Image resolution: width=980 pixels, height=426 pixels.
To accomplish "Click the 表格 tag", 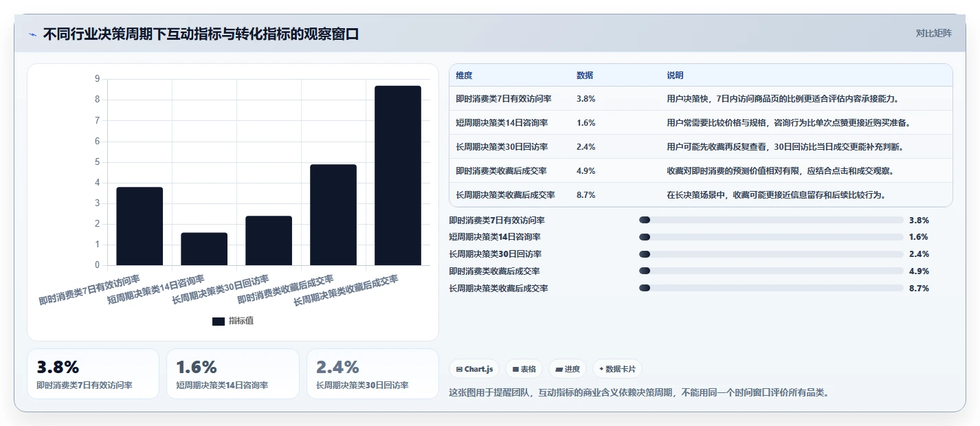I will point(524,369).
